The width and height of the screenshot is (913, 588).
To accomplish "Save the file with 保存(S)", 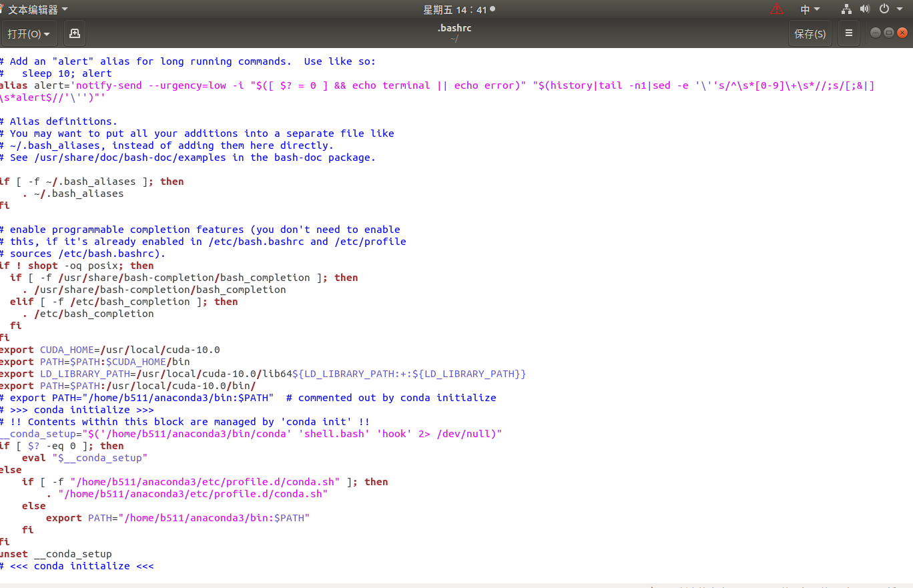I will point(810,33).
